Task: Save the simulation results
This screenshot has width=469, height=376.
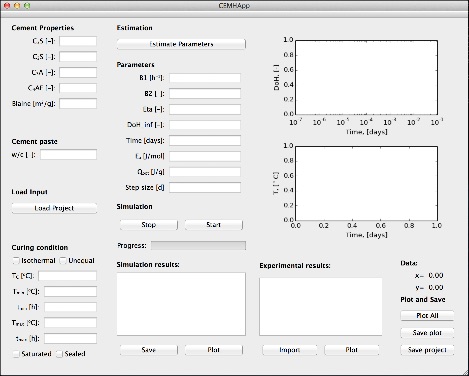Action: point(149,350)
